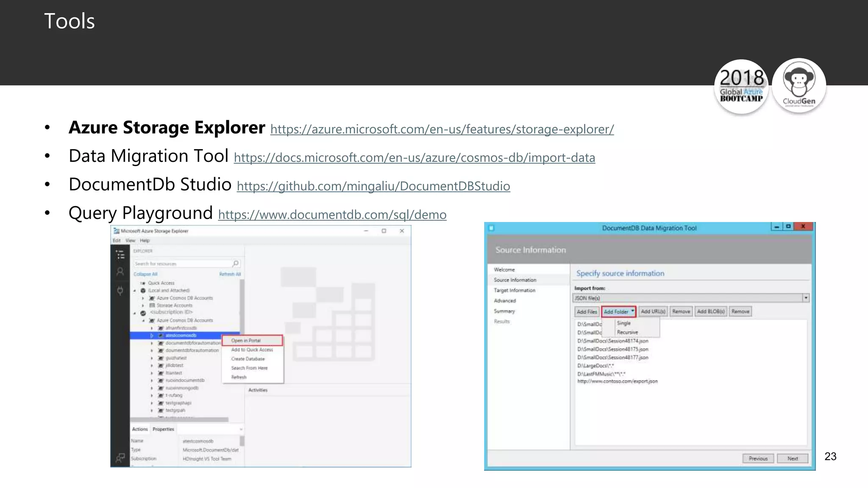Click the Add URL(s) button
This screenshot has width=868, height=488.
click(x=653, y=311)
